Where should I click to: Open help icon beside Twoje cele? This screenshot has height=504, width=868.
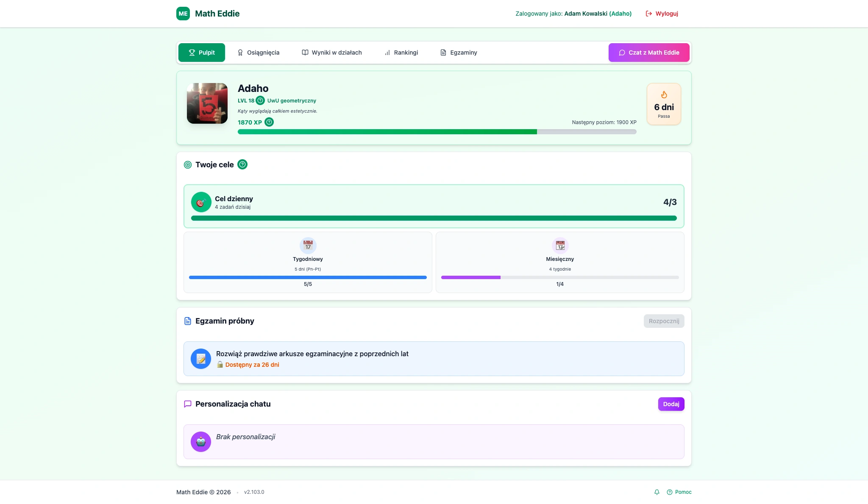242,164
